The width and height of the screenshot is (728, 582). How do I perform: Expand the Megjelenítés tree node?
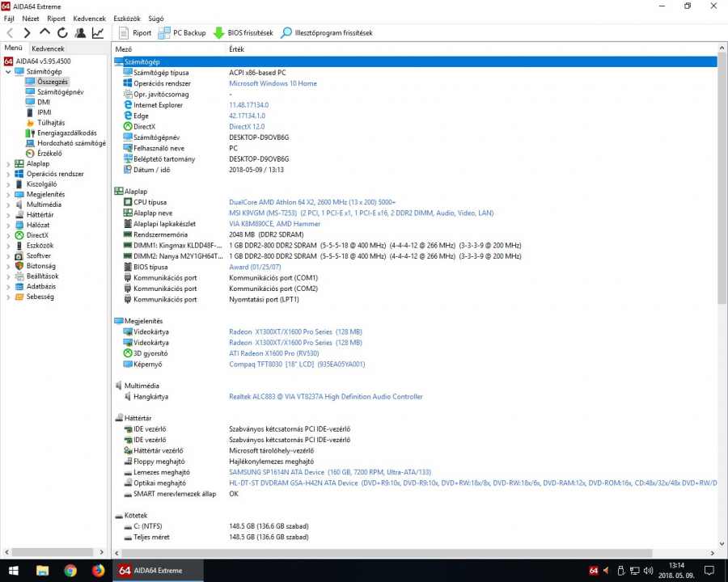pos(8,195)
